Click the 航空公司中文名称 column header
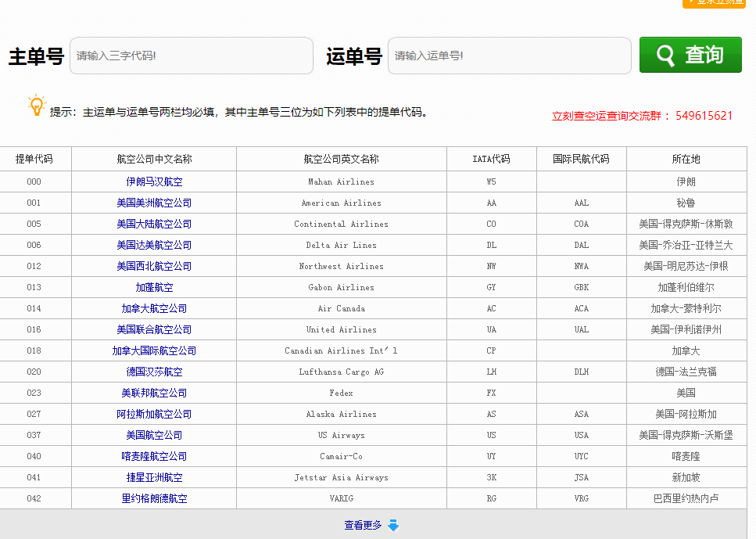The width and height of the screenshot is (756, 539). [x=154, y=160]
